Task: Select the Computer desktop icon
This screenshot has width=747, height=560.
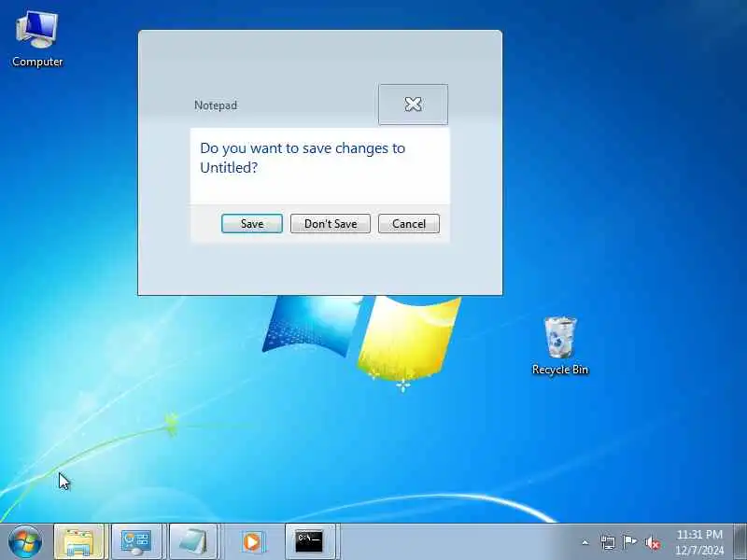Action: (x=37, y=39)
